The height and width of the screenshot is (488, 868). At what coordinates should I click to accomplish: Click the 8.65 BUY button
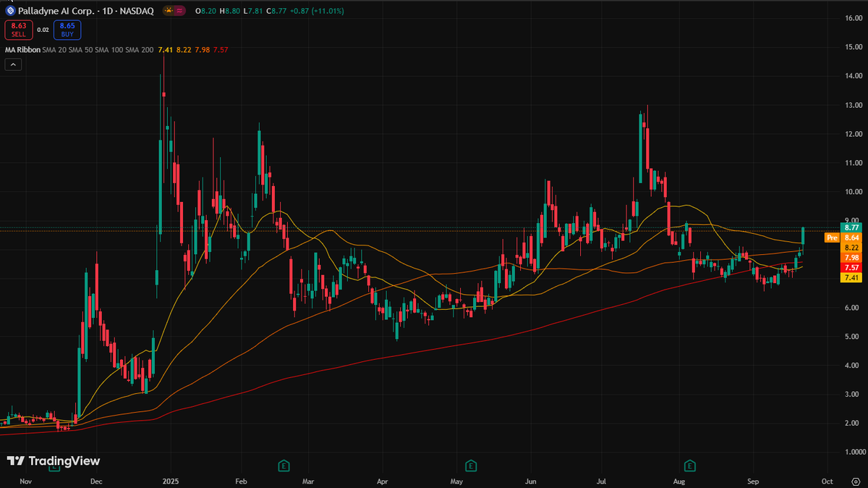click(x=67, y=30)
